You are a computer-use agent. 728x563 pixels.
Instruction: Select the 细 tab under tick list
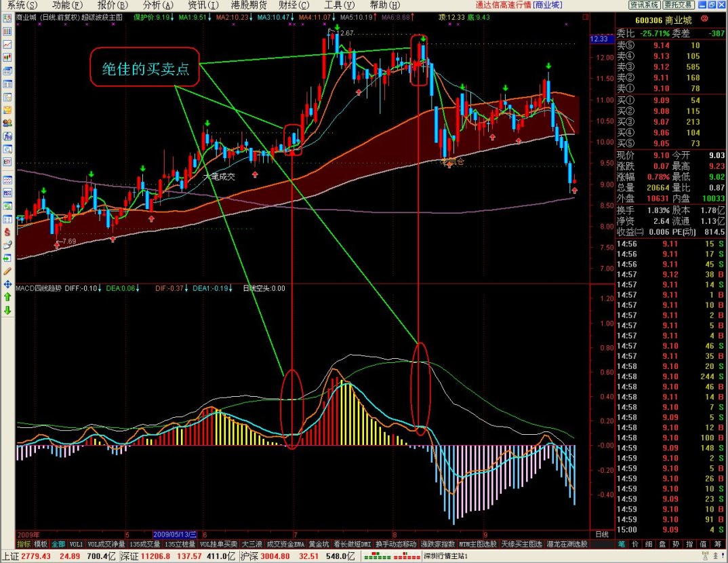pyautogui.click(x=649, y=544)
